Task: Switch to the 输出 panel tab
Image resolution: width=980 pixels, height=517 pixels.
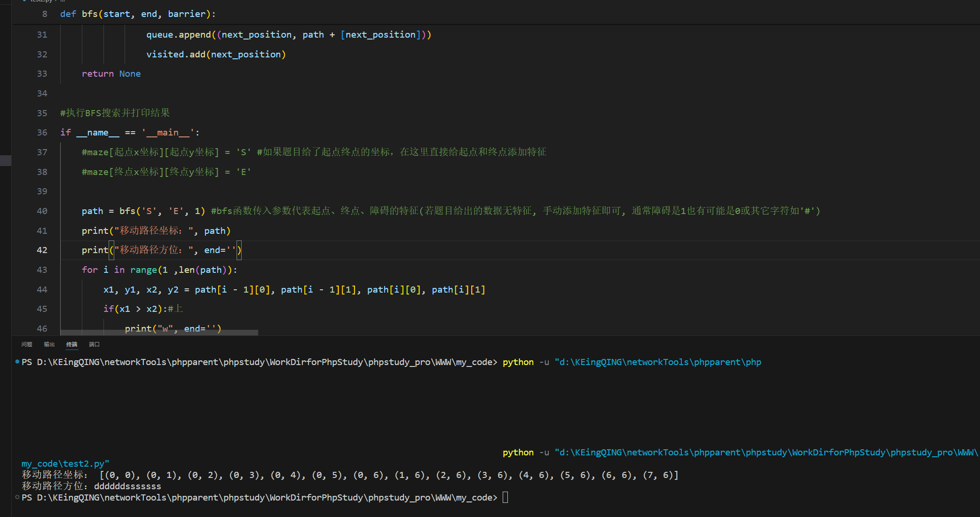Action: [x=49, y=344]
